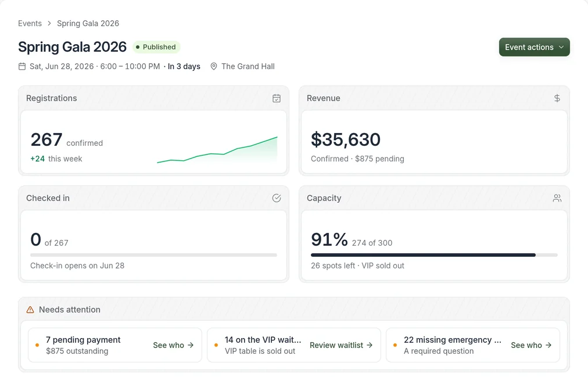588x377 pixels.
Task: Click the Spring Gala 2026 breadcrumb
Action: coord(88,23)
